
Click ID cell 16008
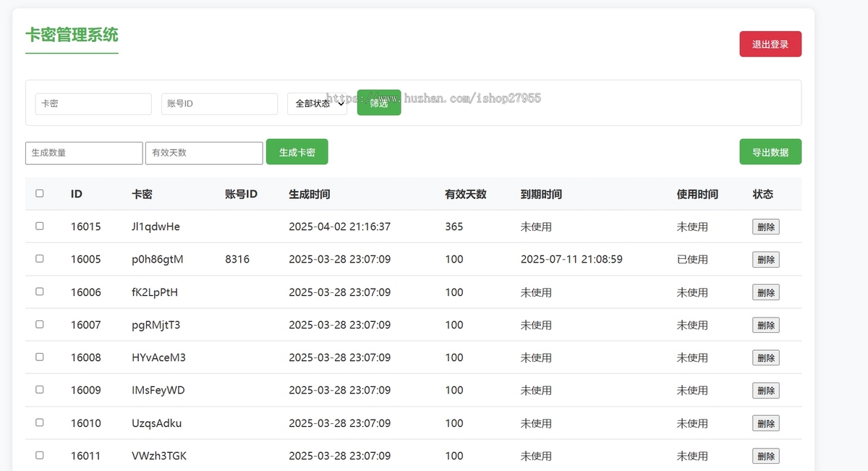(86, 357)
